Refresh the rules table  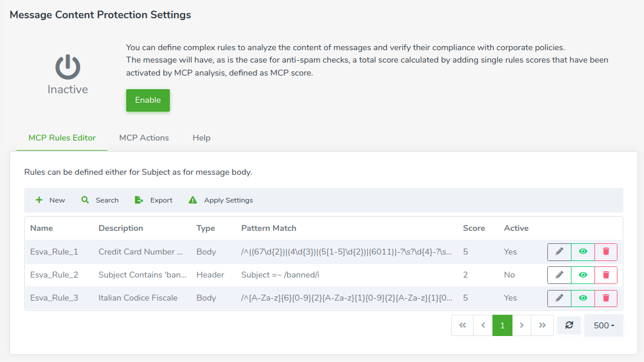[569, 325]
